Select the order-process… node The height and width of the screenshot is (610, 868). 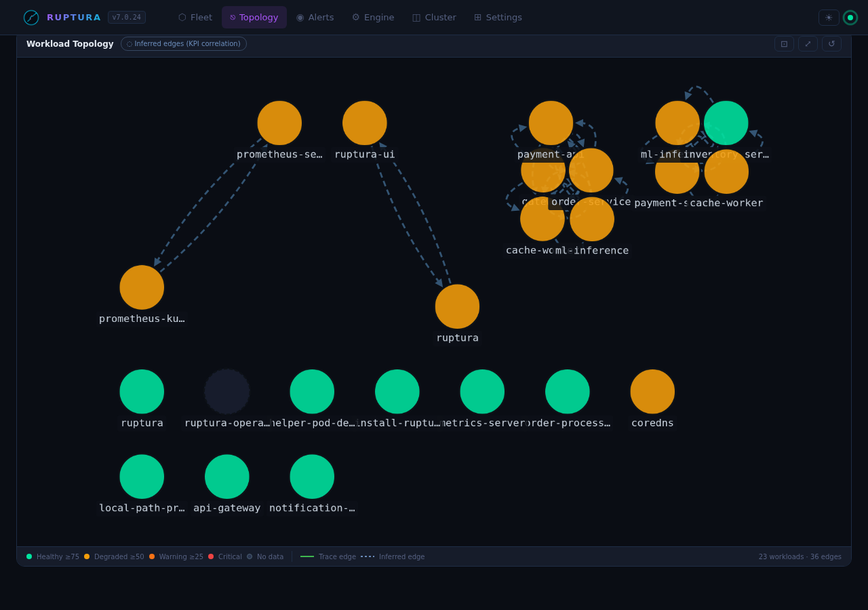click(x=568, y=392)
